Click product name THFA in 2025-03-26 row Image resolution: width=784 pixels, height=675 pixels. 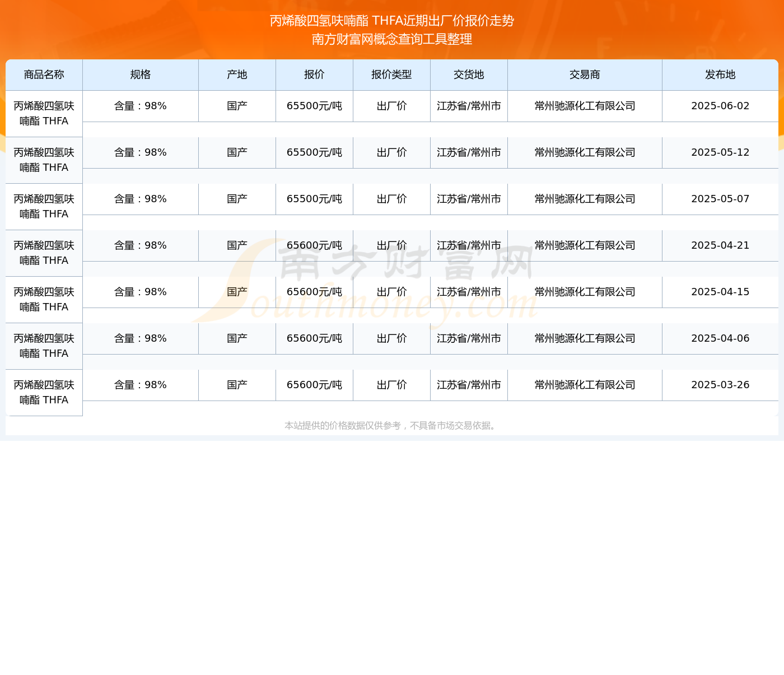tap(44, 393)
